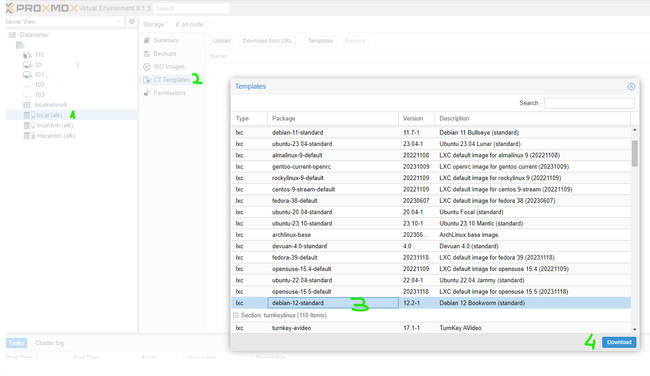
Task: Click the Download from URL button
Action: [267, 41]
